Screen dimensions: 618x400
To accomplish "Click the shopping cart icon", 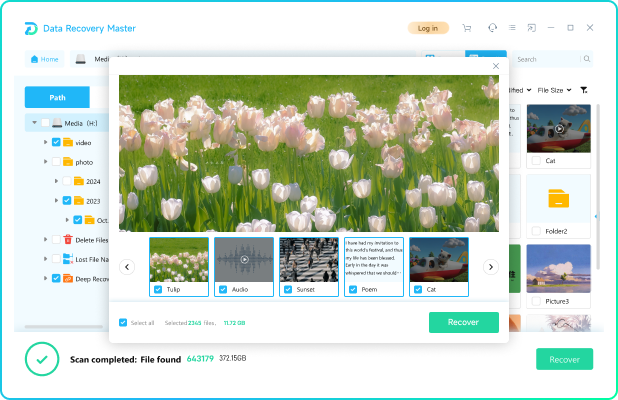I will [466, 28].
